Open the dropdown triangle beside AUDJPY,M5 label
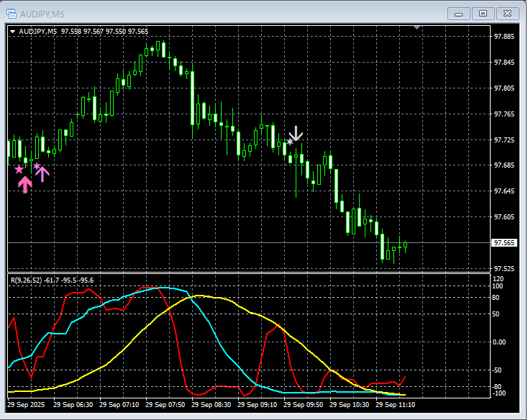 click(x=12, y=32)
